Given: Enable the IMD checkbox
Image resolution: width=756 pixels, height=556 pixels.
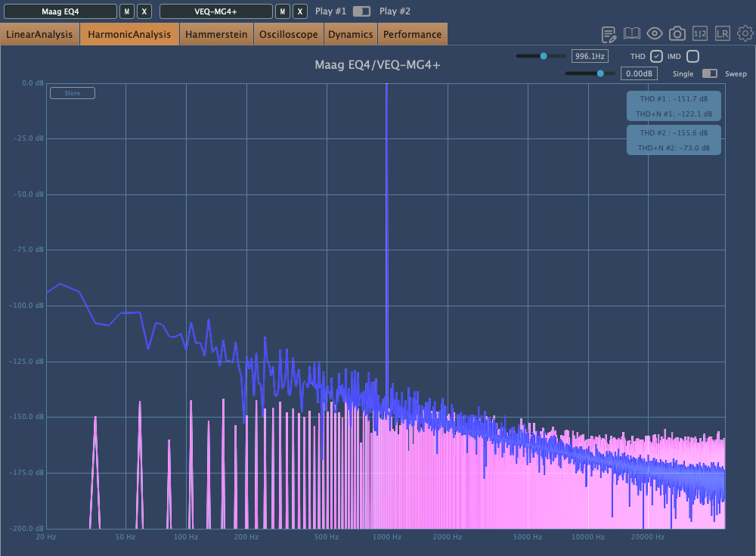Looking at the screenshot, I should (x=692, y=57).
